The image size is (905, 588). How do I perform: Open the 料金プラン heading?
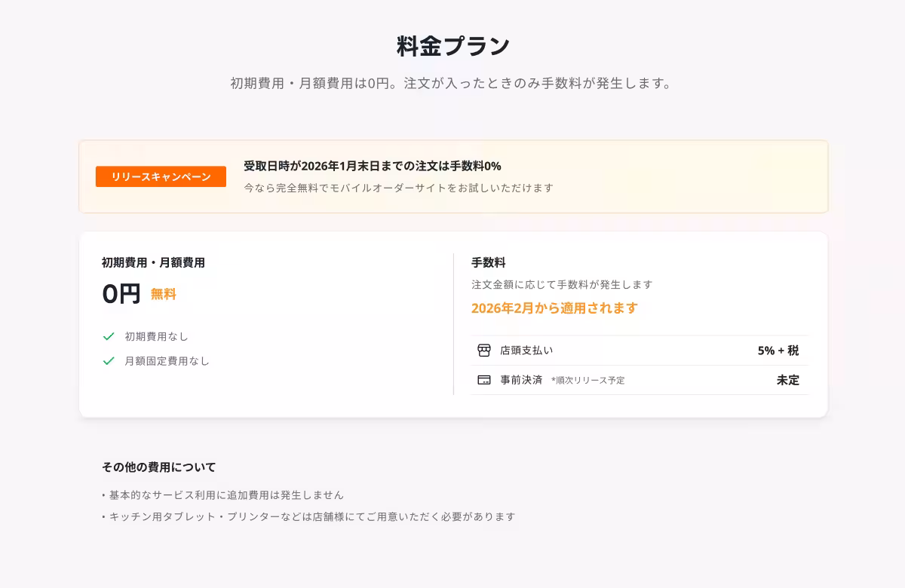point(452,44)
